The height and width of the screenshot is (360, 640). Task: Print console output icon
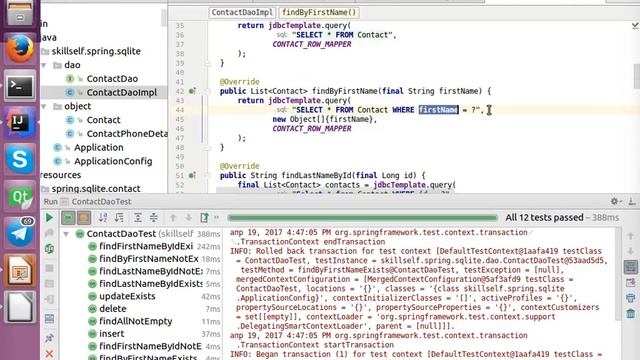click(631, 298)
